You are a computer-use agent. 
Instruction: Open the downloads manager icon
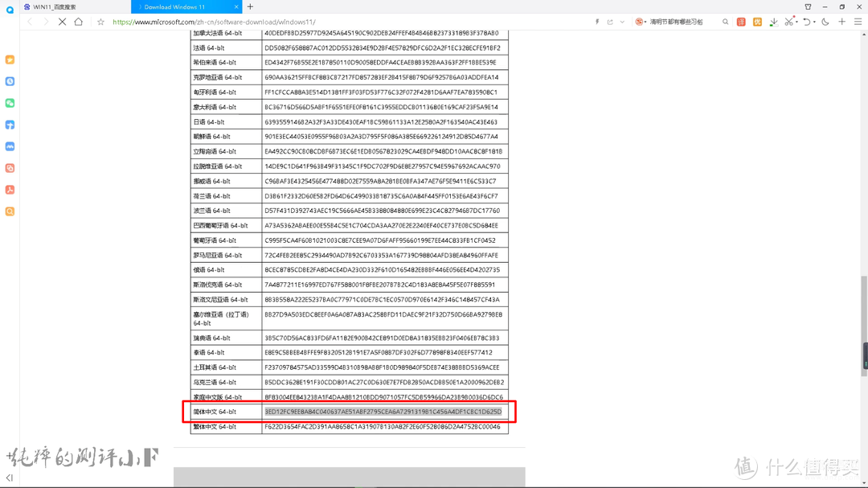(773, 22)
